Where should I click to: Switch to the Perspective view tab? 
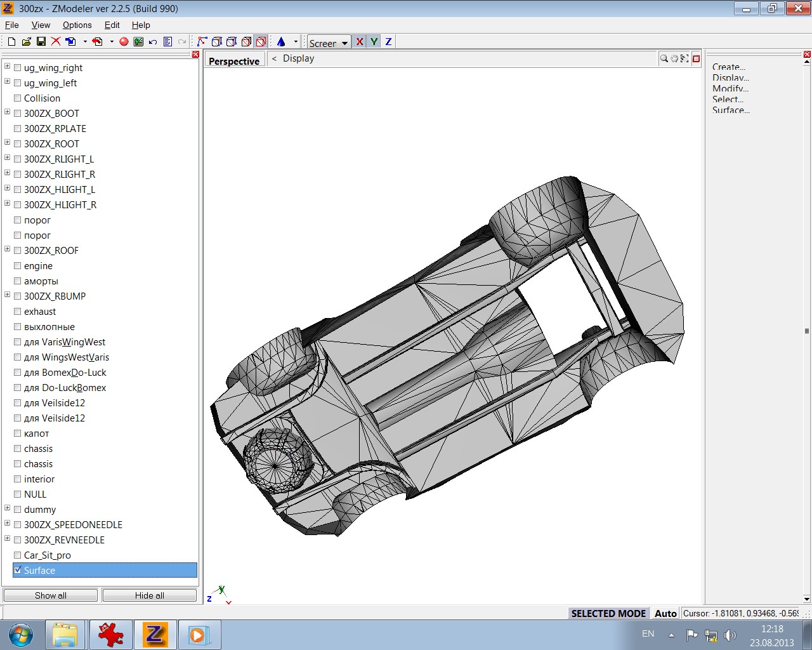click(234, 61)
